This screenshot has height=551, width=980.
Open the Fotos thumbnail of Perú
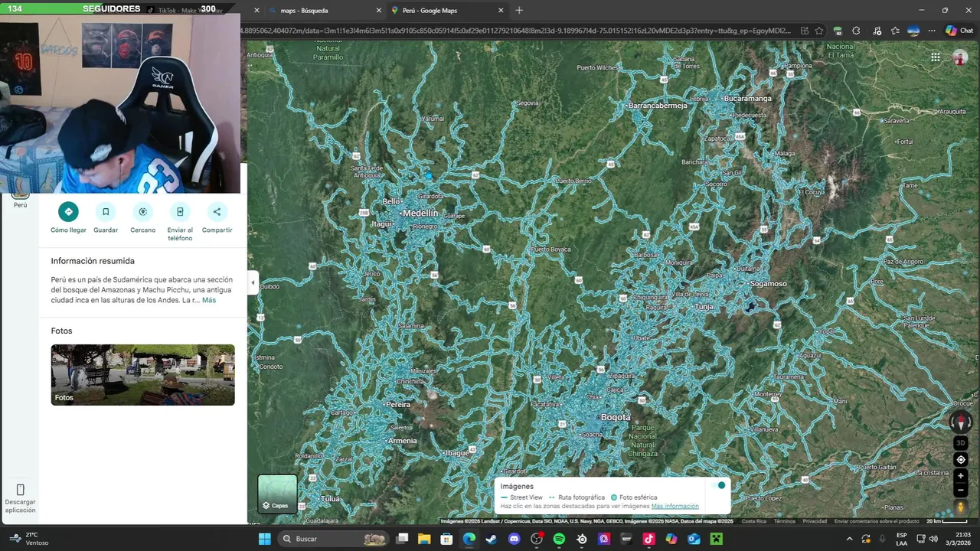[x=143, y=374]
